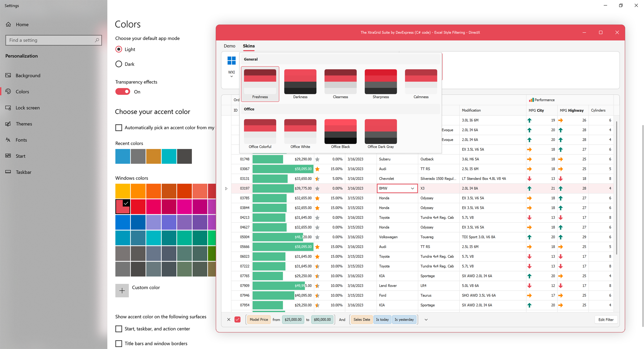Enable Title bars and window borders checkbox

(x=119, y=343)
